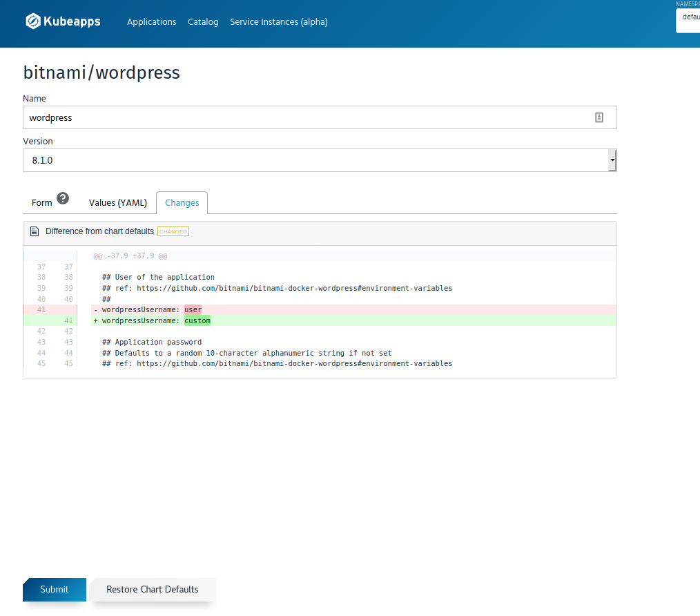Select added line wordpressUsername: custom
700x616 pixels.
[x=320, y=320]
